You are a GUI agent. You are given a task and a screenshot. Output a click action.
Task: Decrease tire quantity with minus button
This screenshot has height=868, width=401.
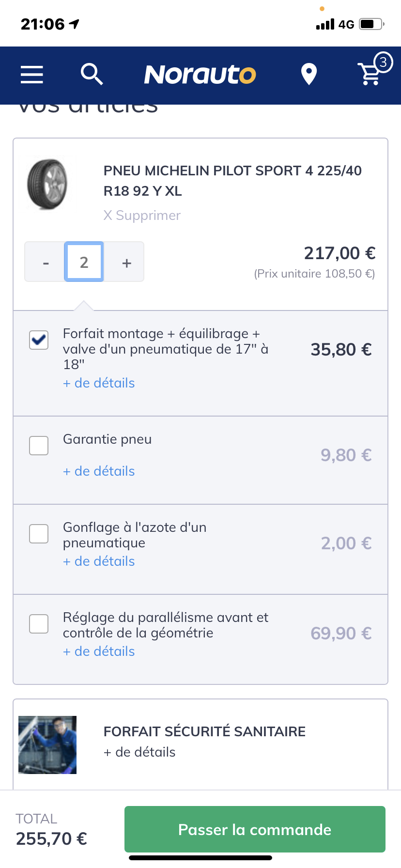[46, 263]
